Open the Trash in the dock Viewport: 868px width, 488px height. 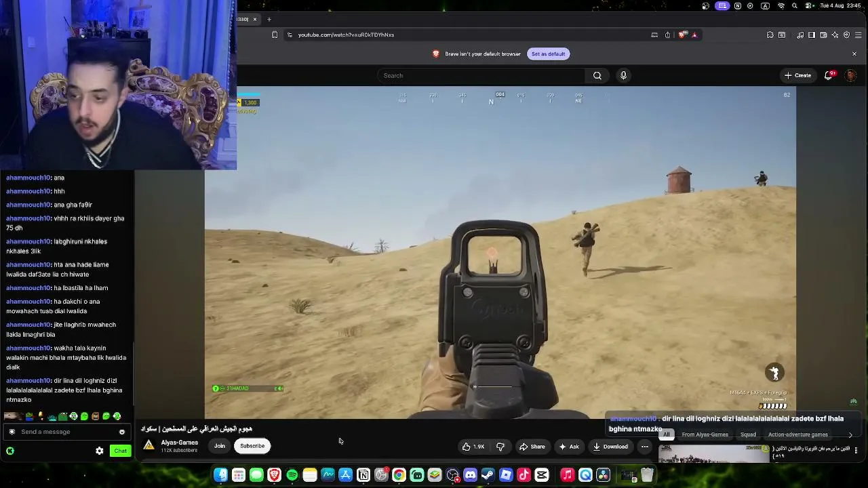tap(647, 475)
